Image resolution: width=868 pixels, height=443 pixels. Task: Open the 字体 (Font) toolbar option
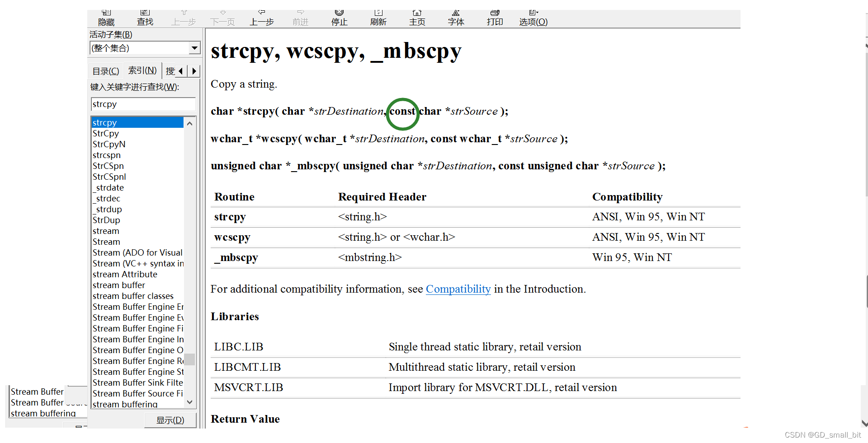(456, 18)
